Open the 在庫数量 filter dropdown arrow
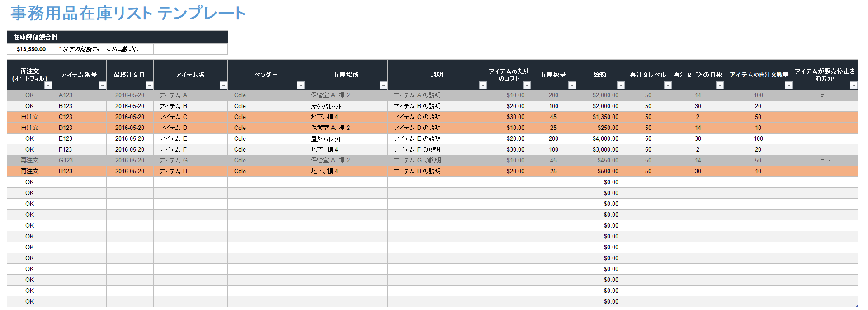This screenshot has width=868, height=310. [572, 86]
